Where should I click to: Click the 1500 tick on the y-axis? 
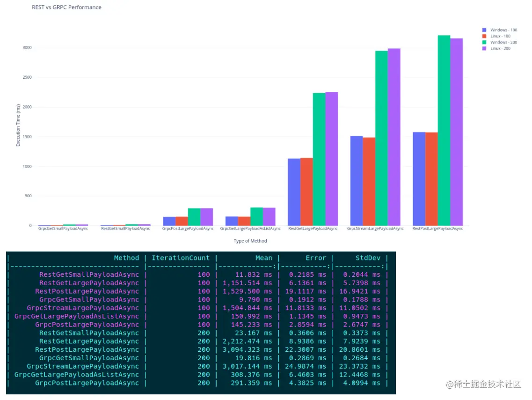pos(27,137)
